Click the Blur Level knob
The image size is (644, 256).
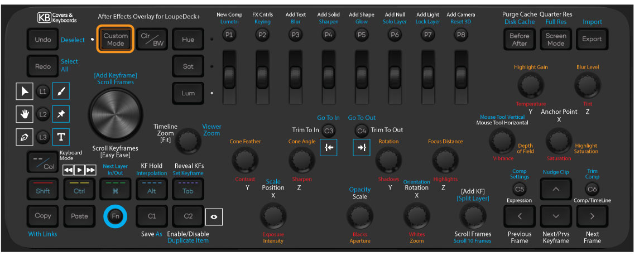[x=587, y=85]
